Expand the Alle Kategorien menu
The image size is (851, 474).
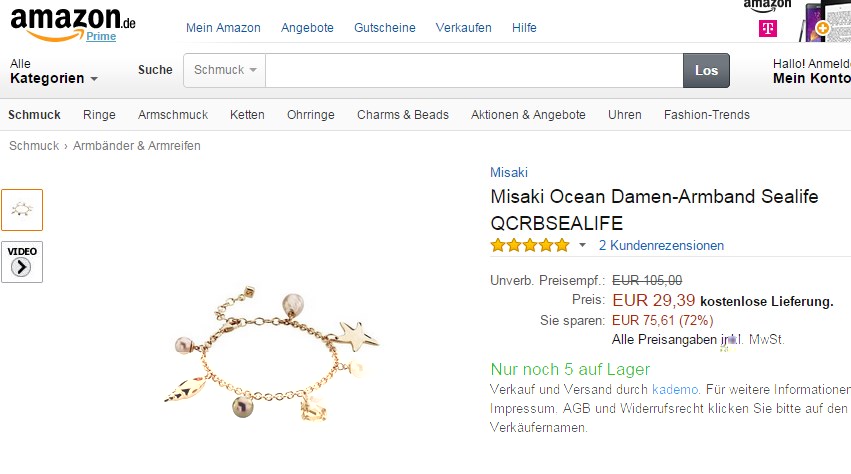54,71
